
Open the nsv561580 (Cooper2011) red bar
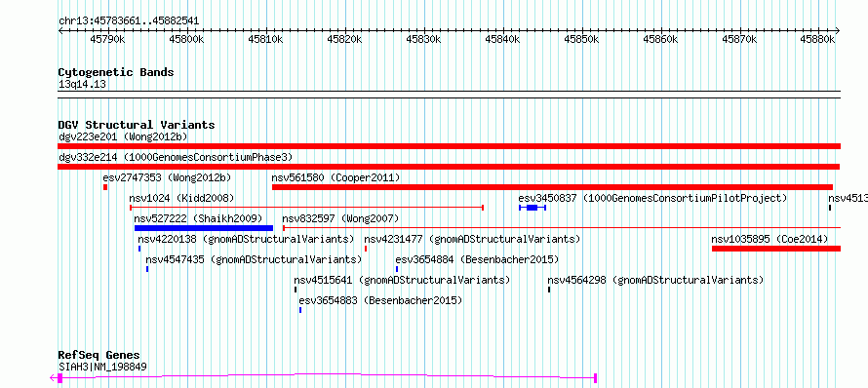coord(552,187)
